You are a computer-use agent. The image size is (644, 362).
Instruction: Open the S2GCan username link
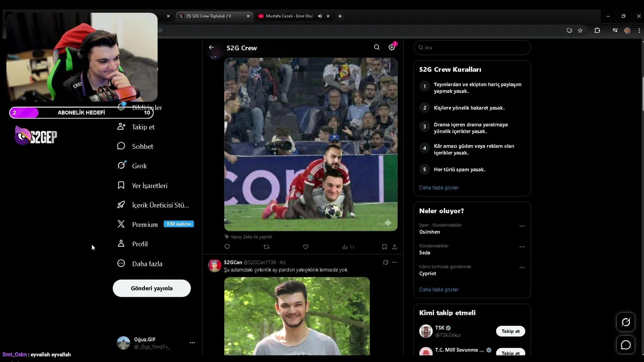(x=233, y=262)
